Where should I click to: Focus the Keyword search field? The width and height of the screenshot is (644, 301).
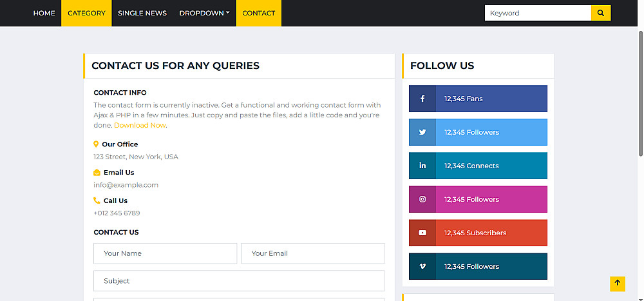[538, 13]
